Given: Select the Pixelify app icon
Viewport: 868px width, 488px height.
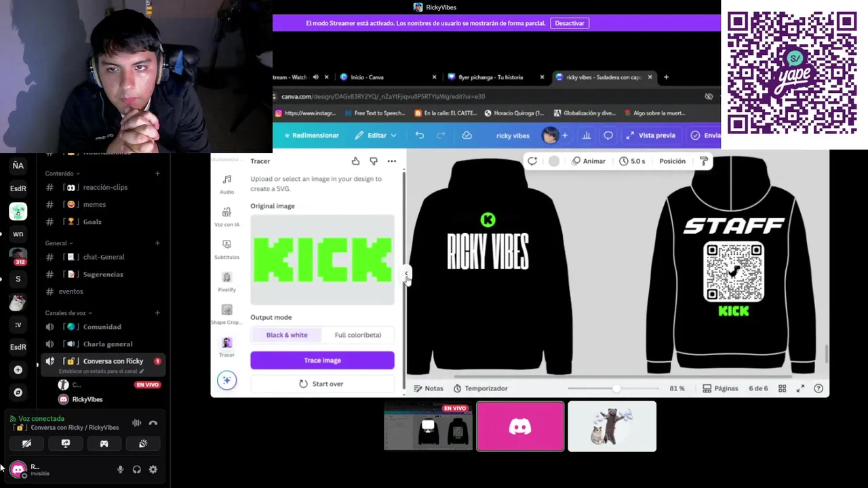Looking at the screenshot, I should coord(226,281).
